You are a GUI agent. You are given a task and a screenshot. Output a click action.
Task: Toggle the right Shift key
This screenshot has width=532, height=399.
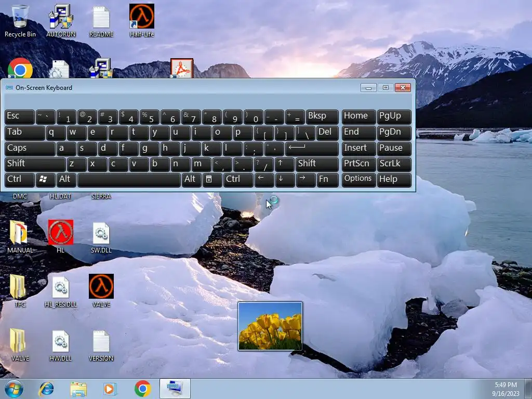317,164
